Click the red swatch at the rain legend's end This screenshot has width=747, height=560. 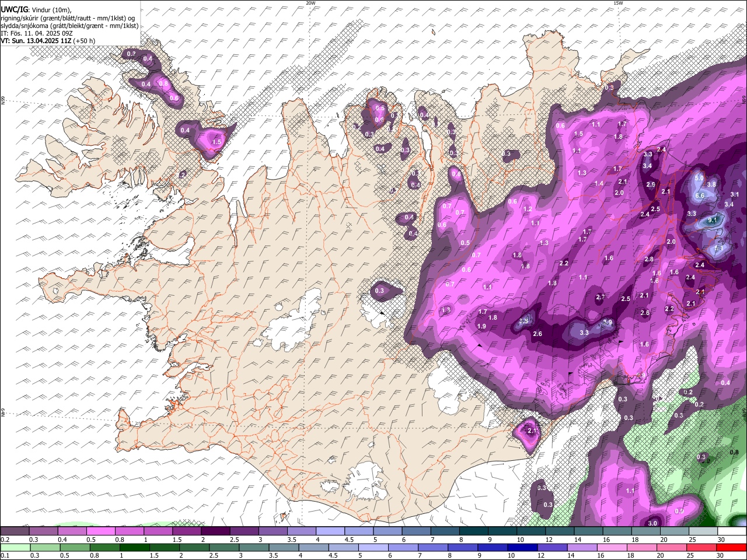point(732,547)
